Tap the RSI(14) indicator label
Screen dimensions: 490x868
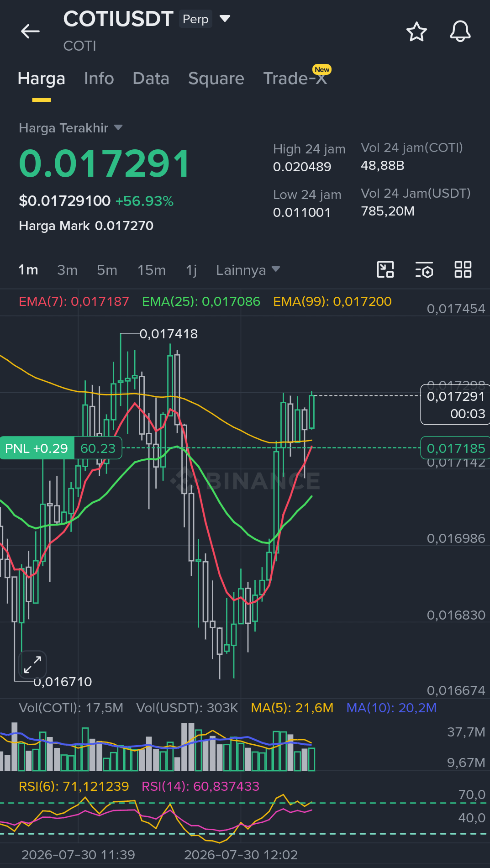point(200,786)
